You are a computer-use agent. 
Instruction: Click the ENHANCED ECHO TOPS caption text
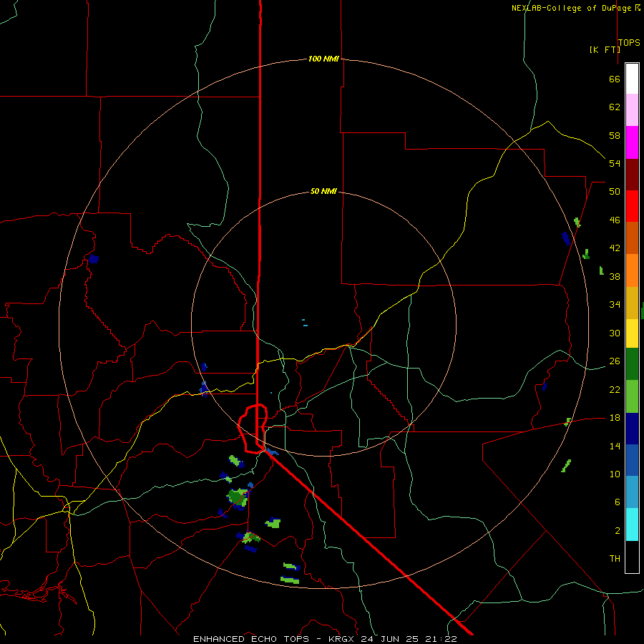tap(325, 639)
